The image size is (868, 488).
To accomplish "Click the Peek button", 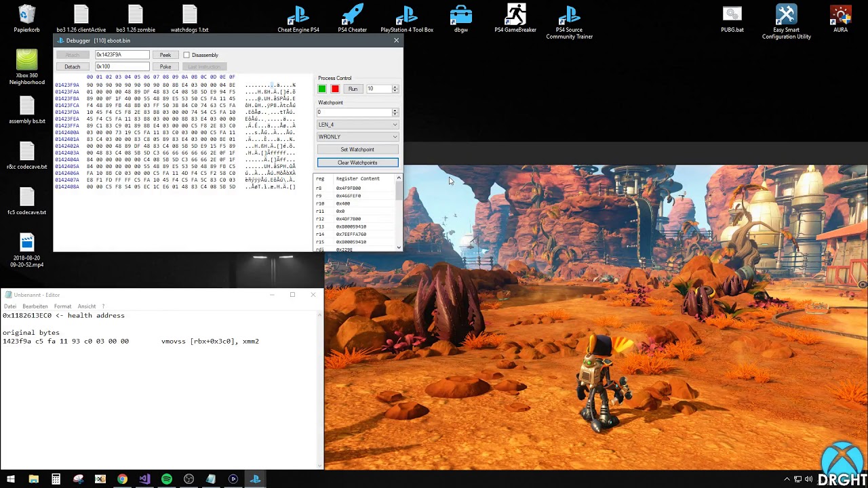I will pyautogui.click(x=165, y=55).
